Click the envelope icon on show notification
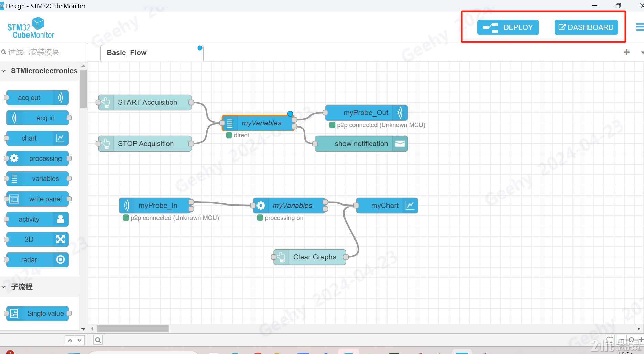The height and width of the screenshot is (354, 644). 400,144
